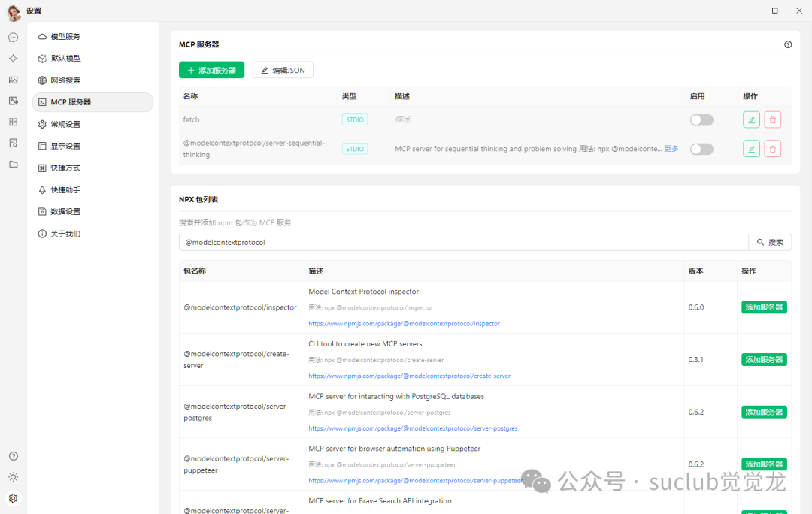Delete the server-sequential-thinking server
The height and width of the screenshot is (514, 812).
pyautogui.click(x=772, y=149)
